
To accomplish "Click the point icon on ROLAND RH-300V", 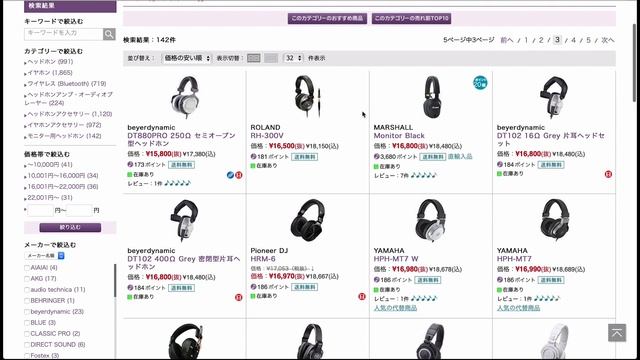I will 253,157.
